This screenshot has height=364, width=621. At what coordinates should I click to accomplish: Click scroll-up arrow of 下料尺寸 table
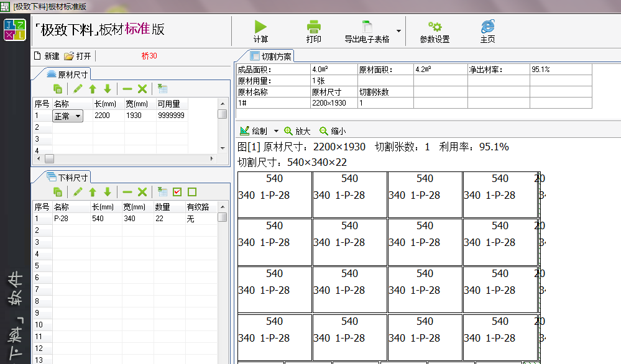pyautogui.click(x=223, y=206)
